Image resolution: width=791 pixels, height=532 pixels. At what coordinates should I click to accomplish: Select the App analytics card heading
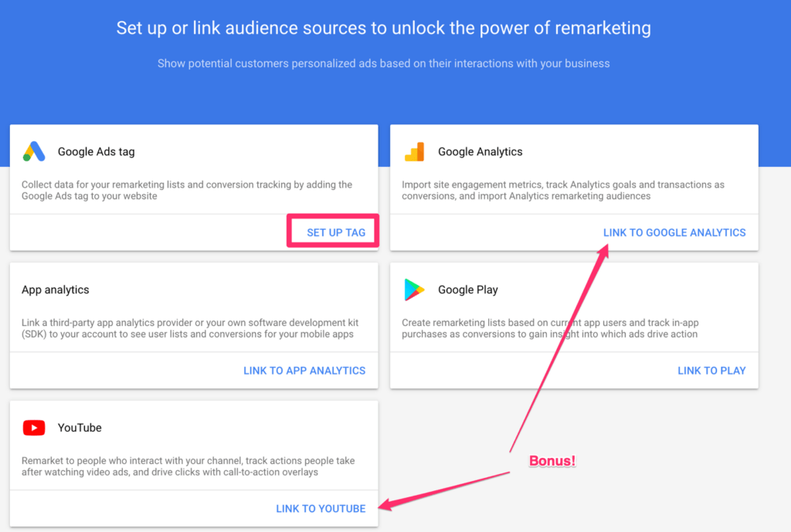click(x=56, y=290)
